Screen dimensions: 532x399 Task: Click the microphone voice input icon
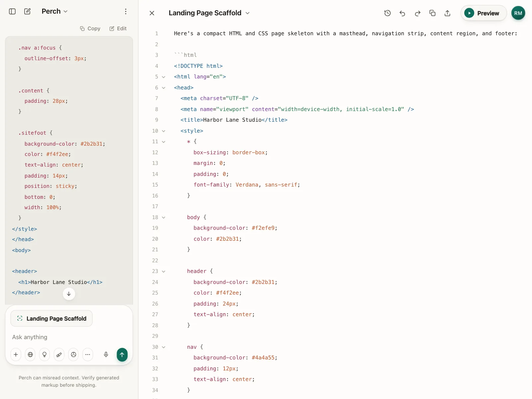click(106, 354)
